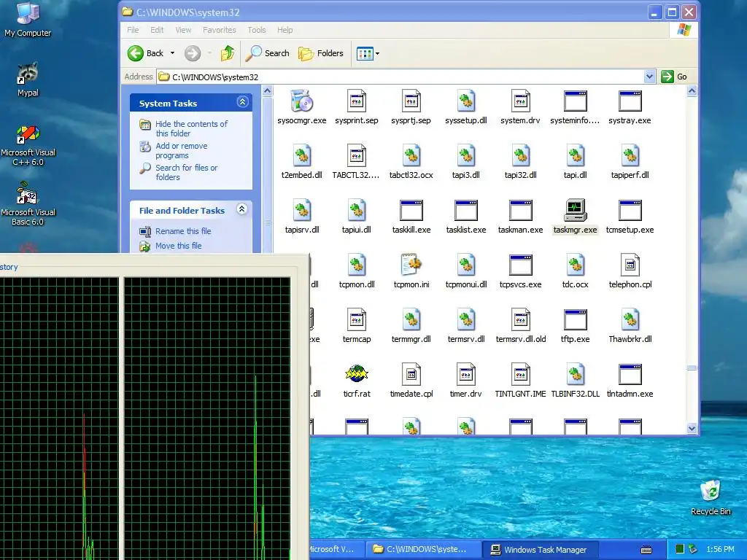Click Add or remove programs link
This screenshot has width=747, height=560.
[181, 150]
